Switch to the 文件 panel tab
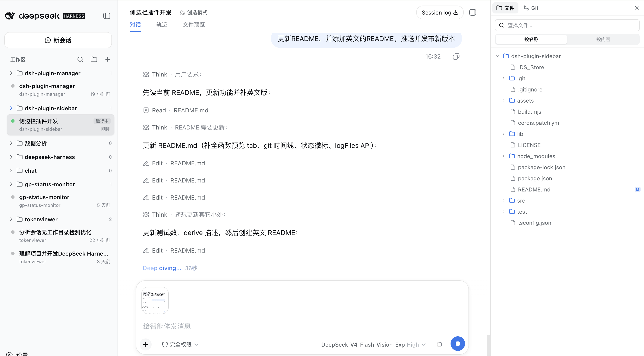 coord(505,8)
